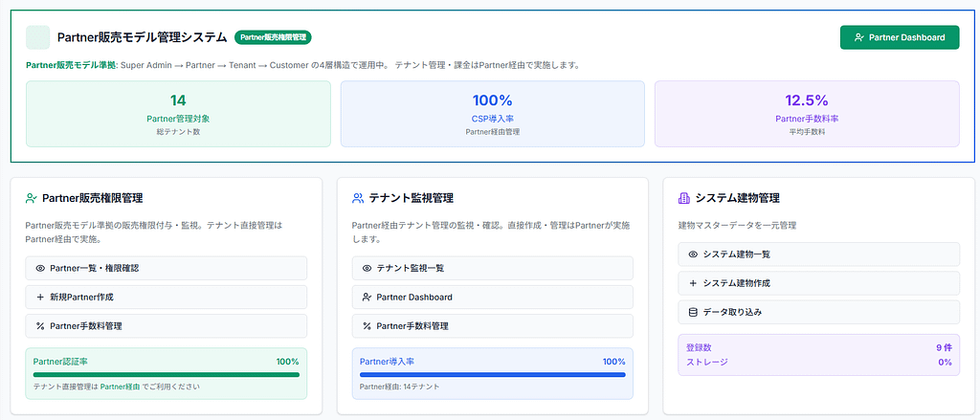The width and height of the screenshot is (980, 420).
Task: Select the Partner手数料率 stat card
Action: [x=806, y=114]
